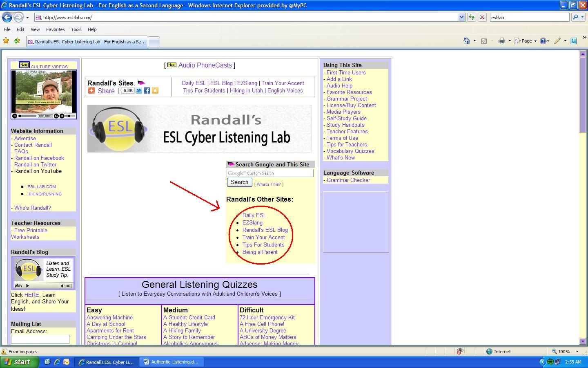Open the Answering Machine quiz link

coord(109,318)
